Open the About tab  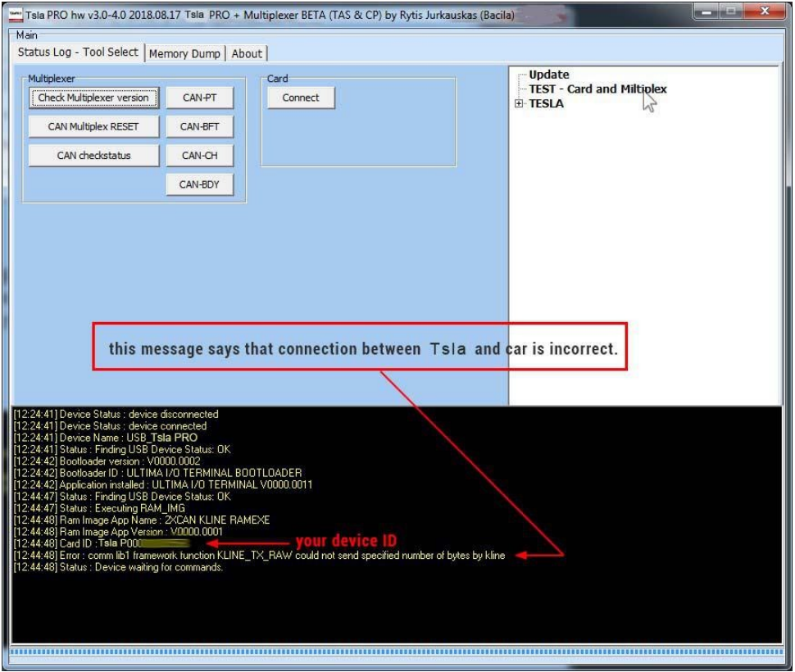click(247, 53)
